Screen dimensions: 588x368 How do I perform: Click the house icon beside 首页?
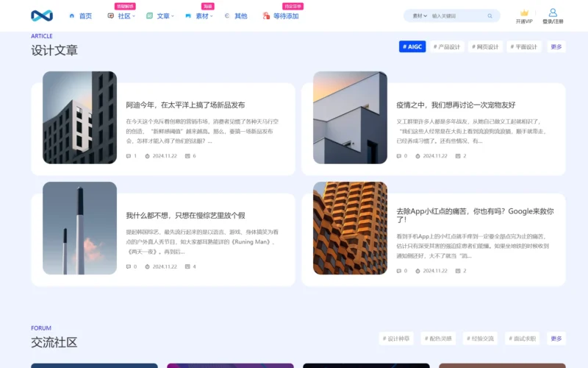pyautogui.click(x=71, y=15)
